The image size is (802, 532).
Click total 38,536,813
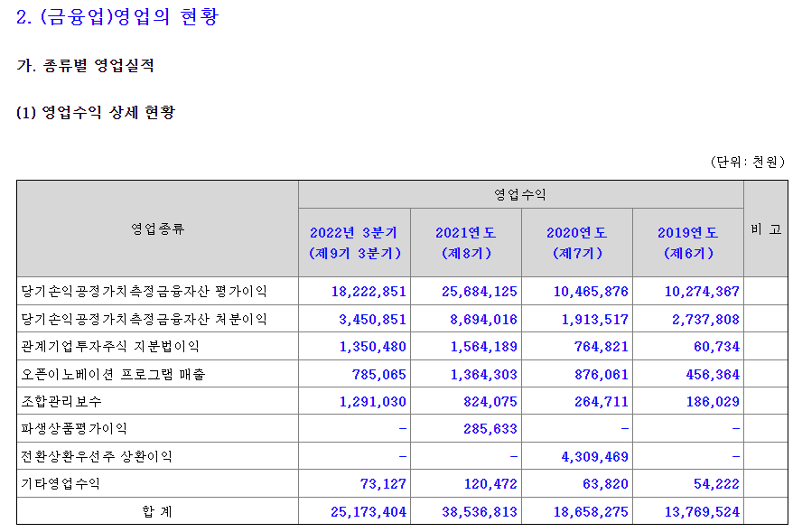[480, 512]
